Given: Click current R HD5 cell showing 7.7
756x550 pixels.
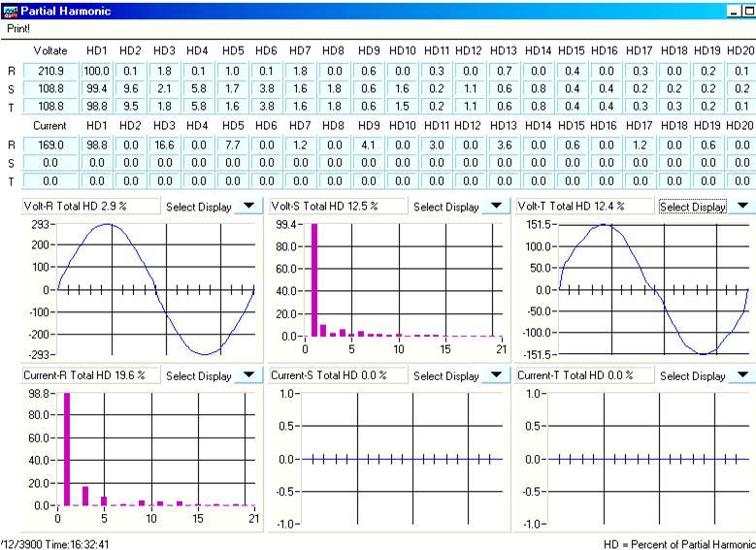Looking at the screenshot, I should 232,146.
